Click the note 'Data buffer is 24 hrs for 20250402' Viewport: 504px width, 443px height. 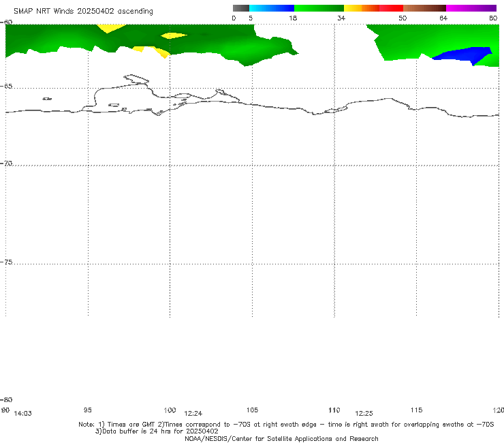pos(157,431)
